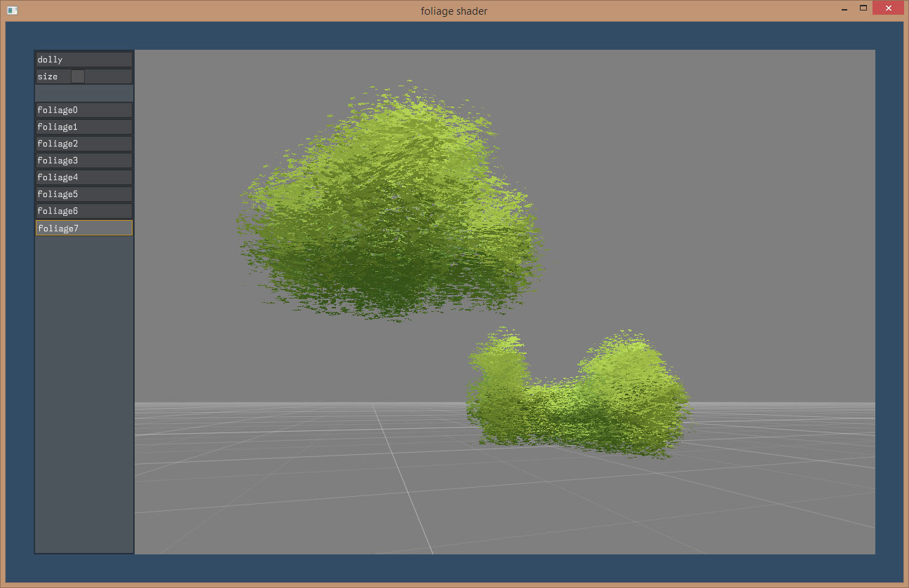Activate the foliage4 item
The height and width of the screenshot is (588, 909).
[84, 177]
